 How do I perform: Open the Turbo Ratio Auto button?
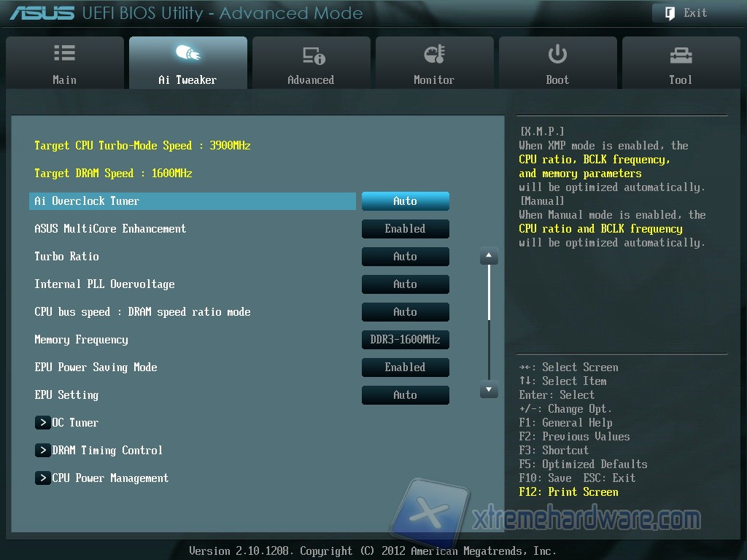pyautogui.click(x=405, y=257)
